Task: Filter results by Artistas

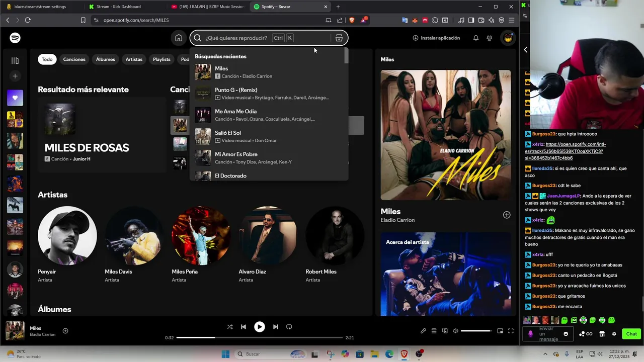Action: point(134,59)
